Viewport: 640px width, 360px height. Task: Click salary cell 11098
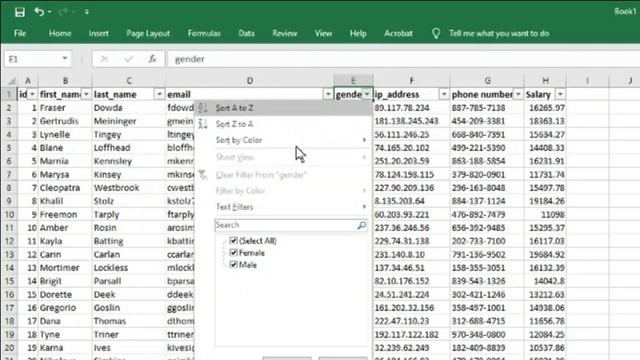point(545,214)
